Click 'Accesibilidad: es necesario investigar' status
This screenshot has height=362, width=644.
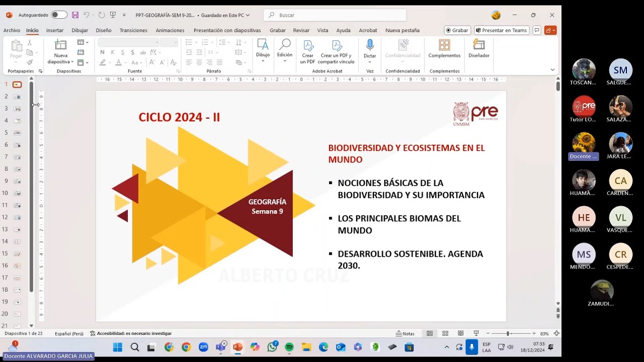coord(131,333)
